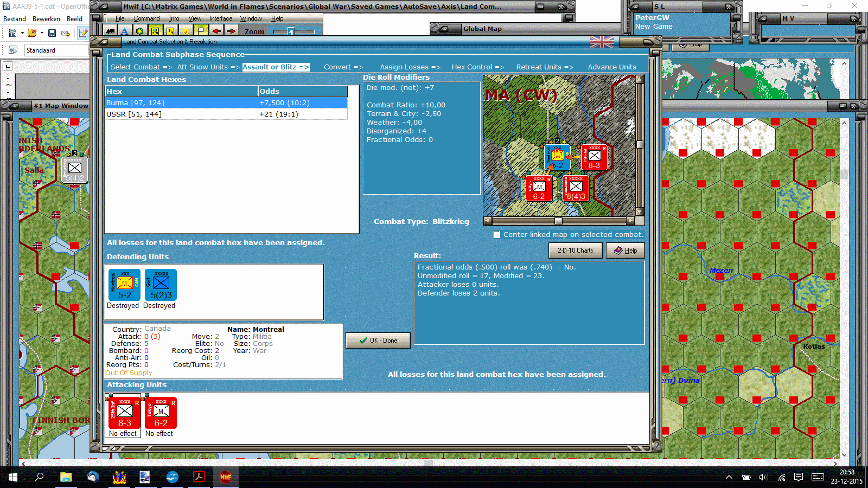Click the volume icon in system tray

(763, 477)
